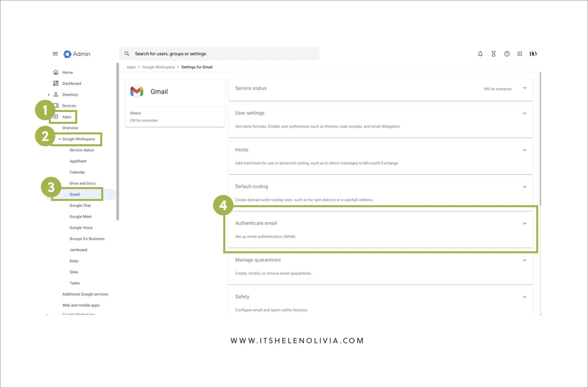Open the support assistant icon
Image resolution: width=588 pixels, height=388 pixels.
[494, 54]
